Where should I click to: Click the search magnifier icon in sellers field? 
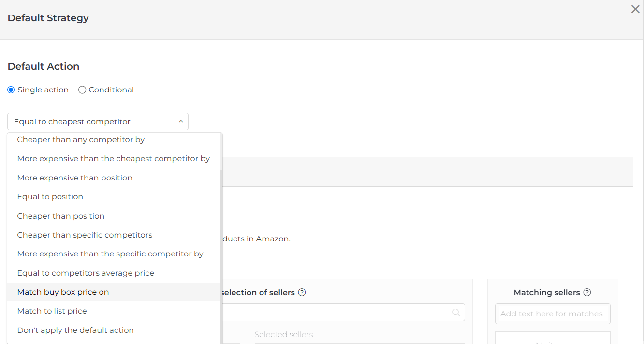coord(456,313)
